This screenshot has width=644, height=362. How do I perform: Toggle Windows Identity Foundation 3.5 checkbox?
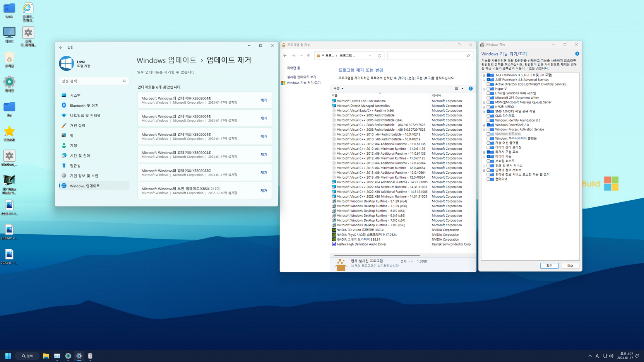(x=488, y=120)
